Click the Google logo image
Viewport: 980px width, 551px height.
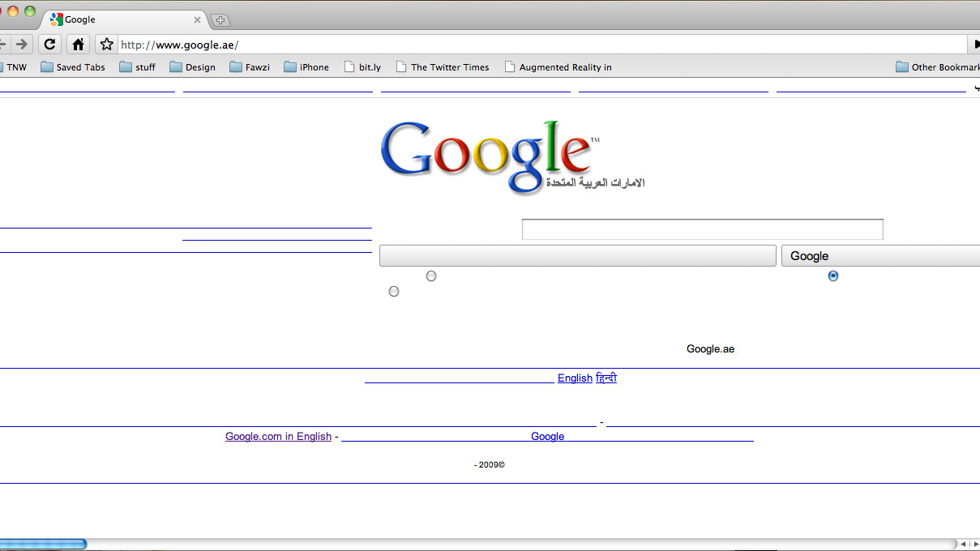[512, 158]
